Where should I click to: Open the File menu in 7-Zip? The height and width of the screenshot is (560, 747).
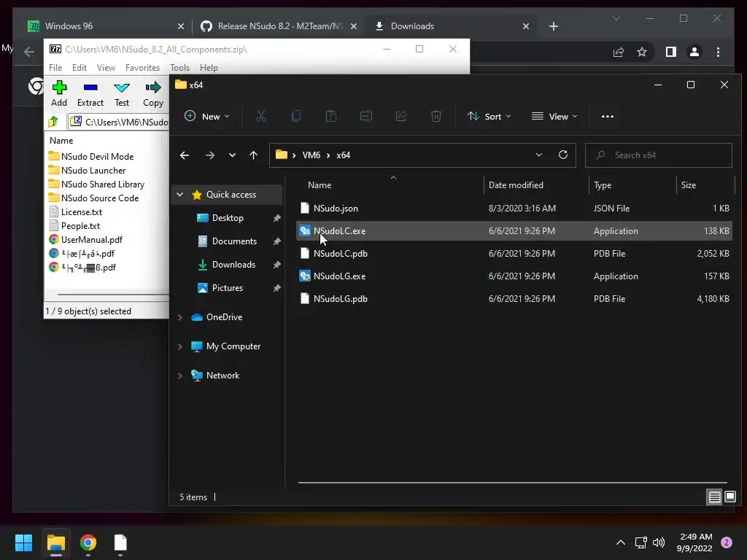point(55,68)
